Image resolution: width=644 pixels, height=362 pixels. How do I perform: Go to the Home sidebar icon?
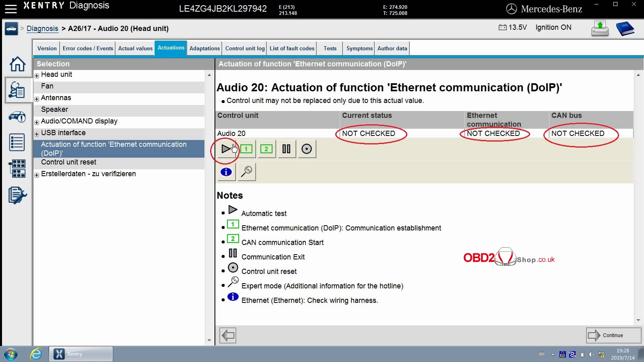(x=17, y=64)
